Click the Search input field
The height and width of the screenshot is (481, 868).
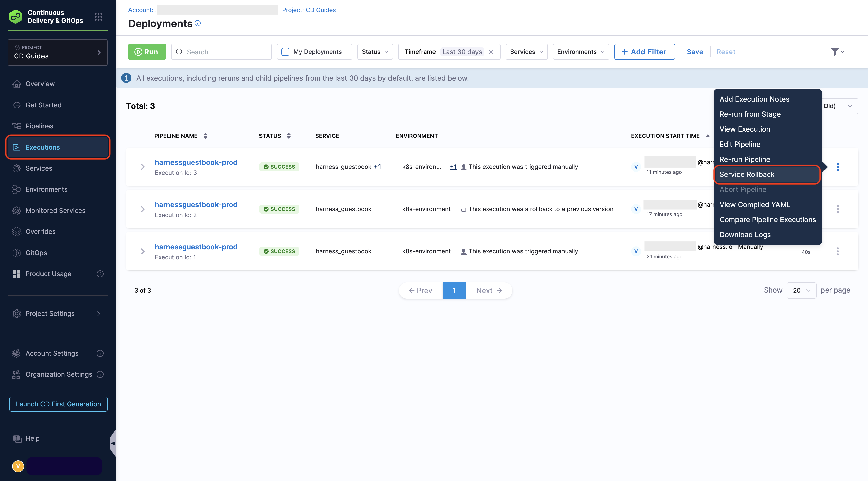(x=226, y=52)
